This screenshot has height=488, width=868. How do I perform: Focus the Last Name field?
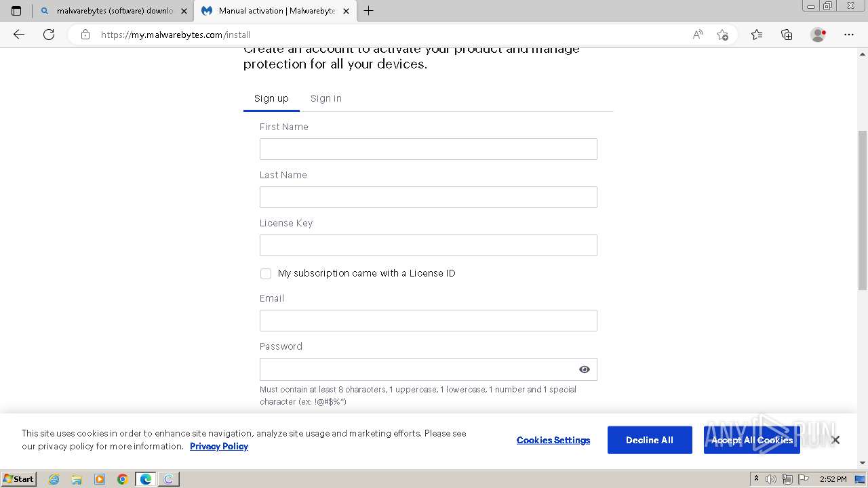(x=429, y=197)
